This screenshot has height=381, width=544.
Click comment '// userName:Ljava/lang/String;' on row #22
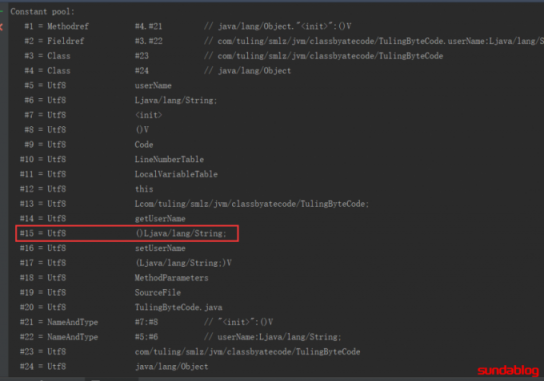point(273,337)
